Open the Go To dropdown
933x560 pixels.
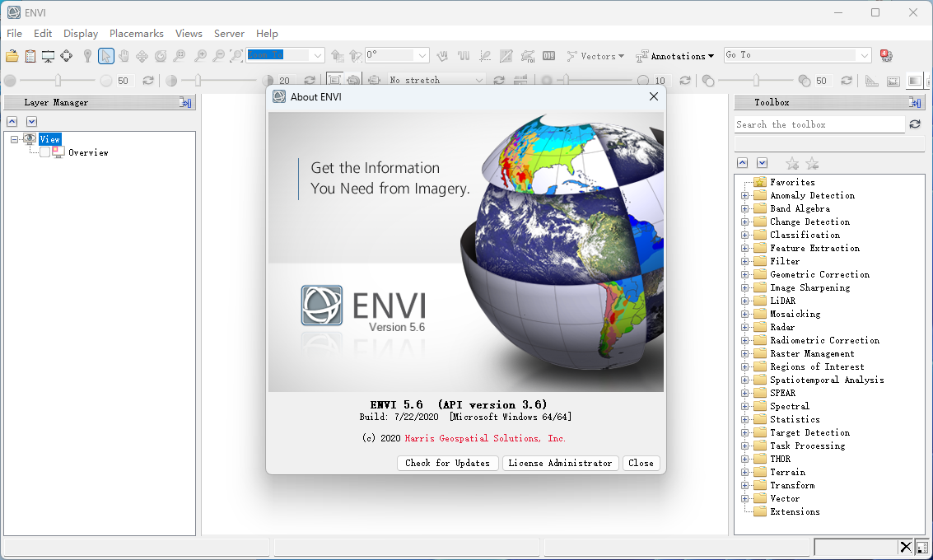(865, 55)
